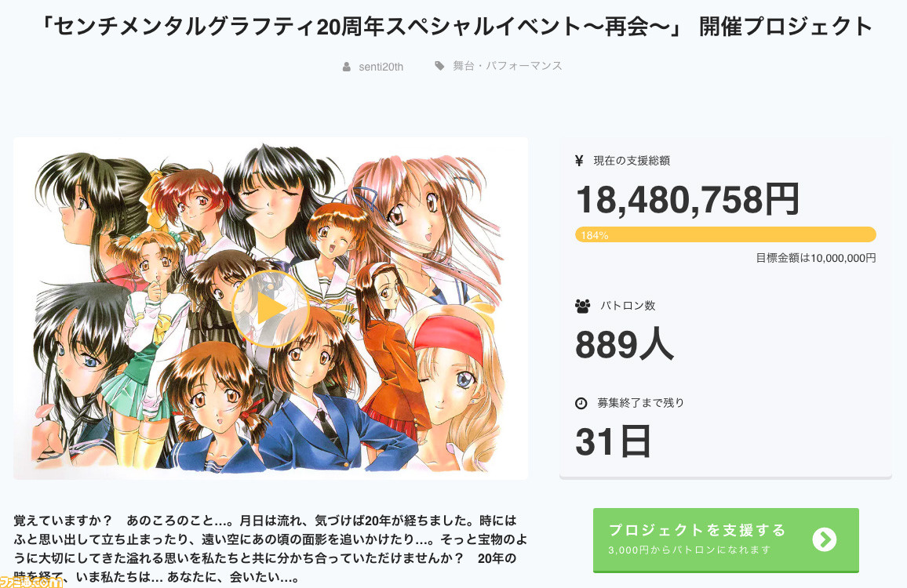Click the 3,000円からパトロンになれます subtext
Image resolution: width=907 pixels, height=588 pixels.
point(690,550)
